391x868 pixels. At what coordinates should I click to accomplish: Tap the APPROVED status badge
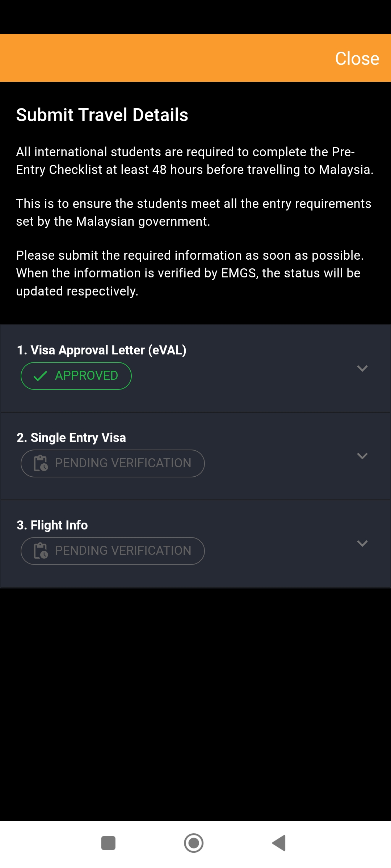[76, 376]
